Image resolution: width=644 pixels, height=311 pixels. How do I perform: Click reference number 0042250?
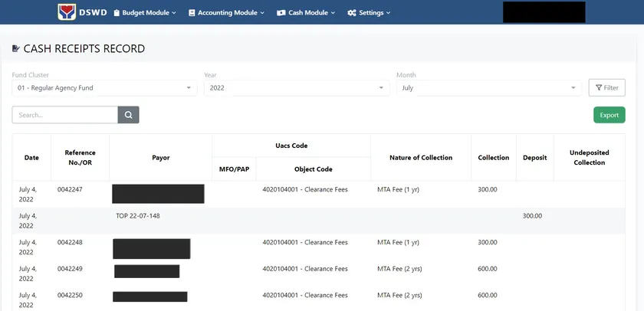coord(70,295)
